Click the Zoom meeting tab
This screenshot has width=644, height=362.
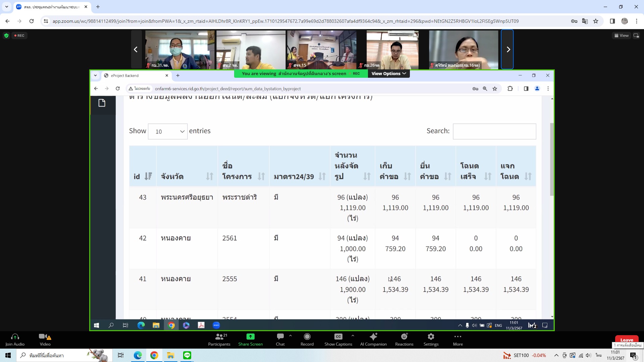tap(52, 7)
